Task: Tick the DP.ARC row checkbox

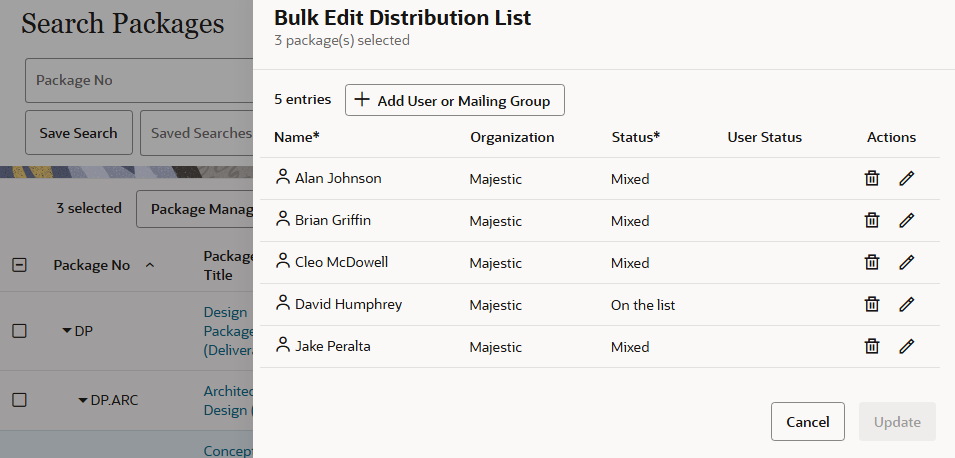Action: click(x=19, y=400)
